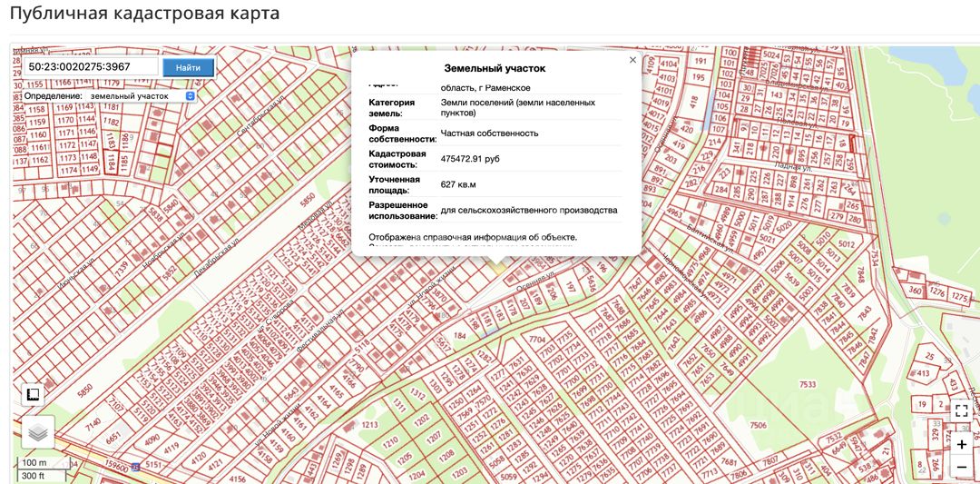Select the cadastral value 475472.91 руб
This screenshot has height=484, width=980.
[470, 159]
